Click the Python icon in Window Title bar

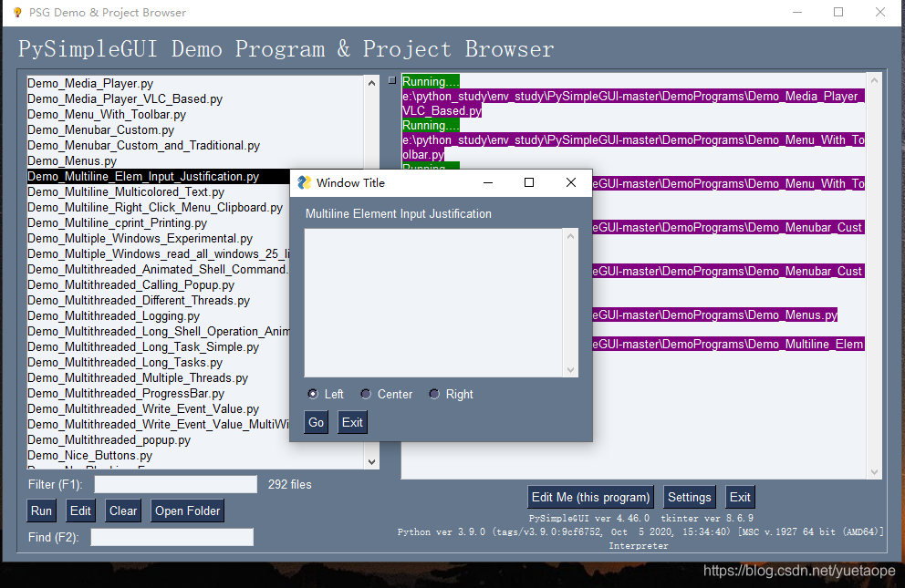304,182
